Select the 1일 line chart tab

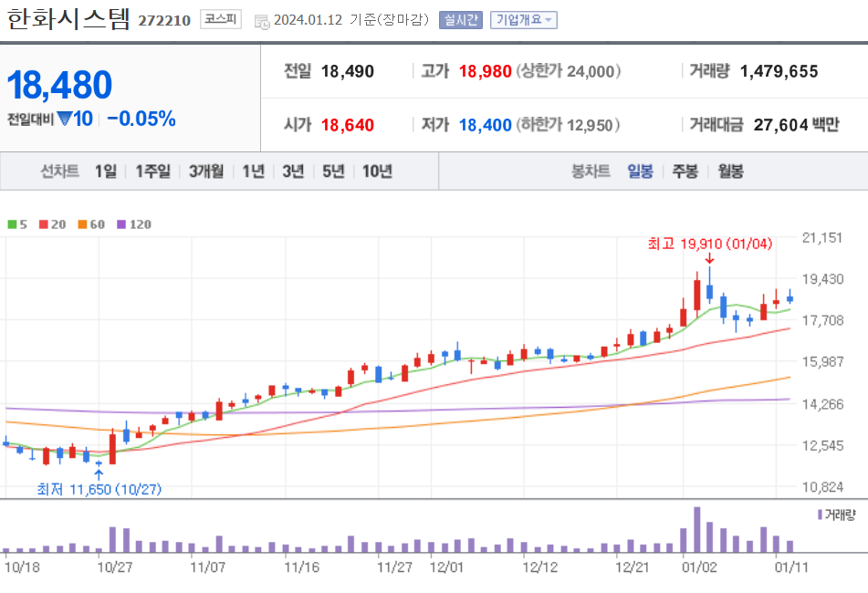(106, 172)
